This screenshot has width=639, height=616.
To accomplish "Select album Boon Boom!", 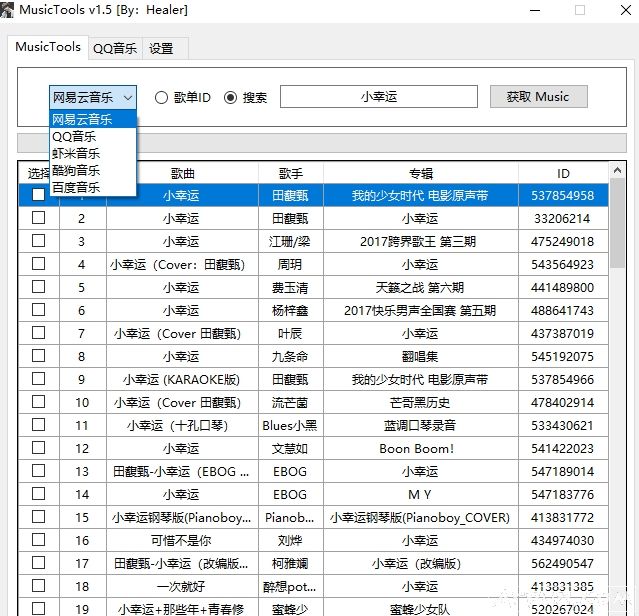I will 420,449.
